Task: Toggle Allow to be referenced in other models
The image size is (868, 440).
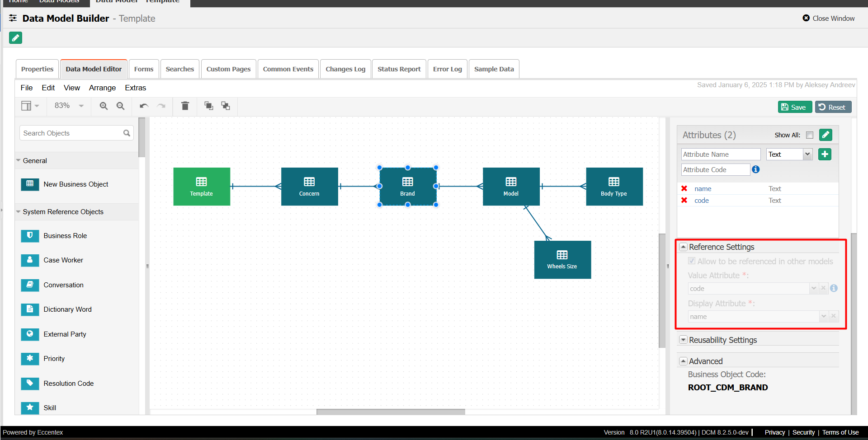Action: coord(692,261)
